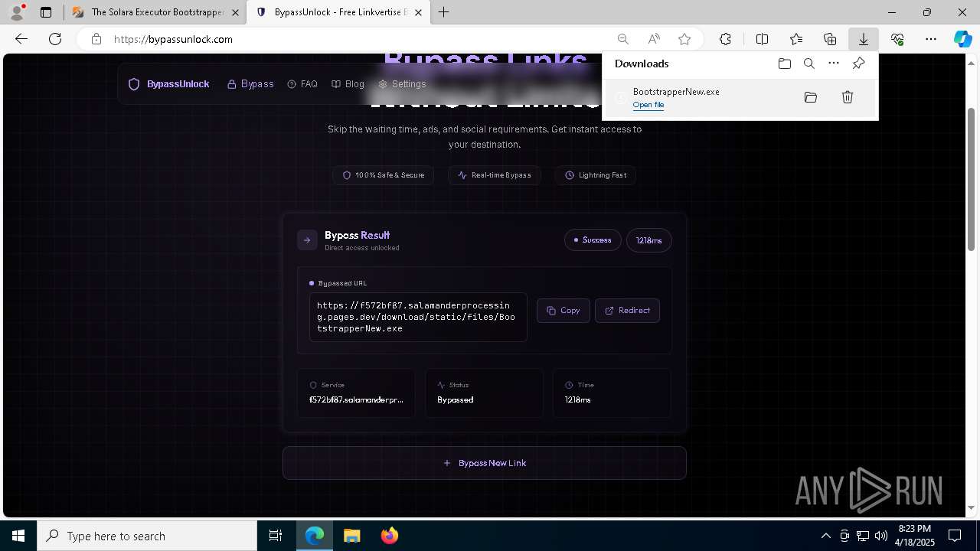Redirect to the bypassed URL
980x551 pixels.
click(627, 311)
